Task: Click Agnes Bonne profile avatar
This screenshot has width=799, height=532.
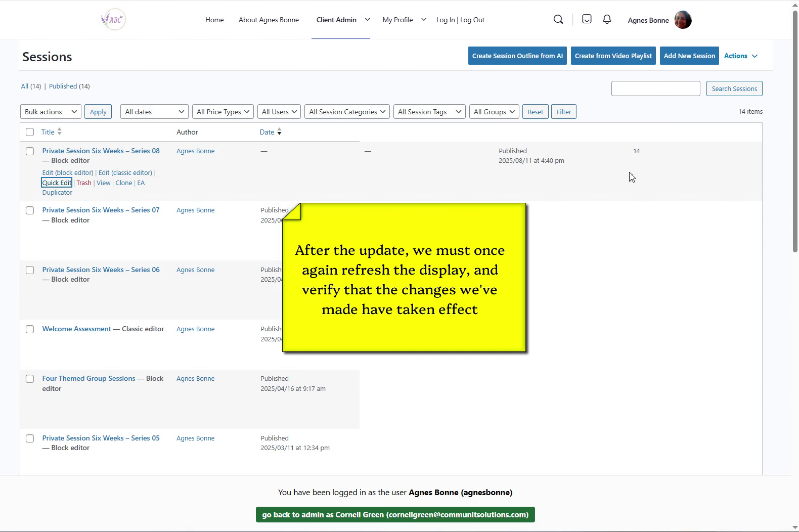Action: pos(683,20)
